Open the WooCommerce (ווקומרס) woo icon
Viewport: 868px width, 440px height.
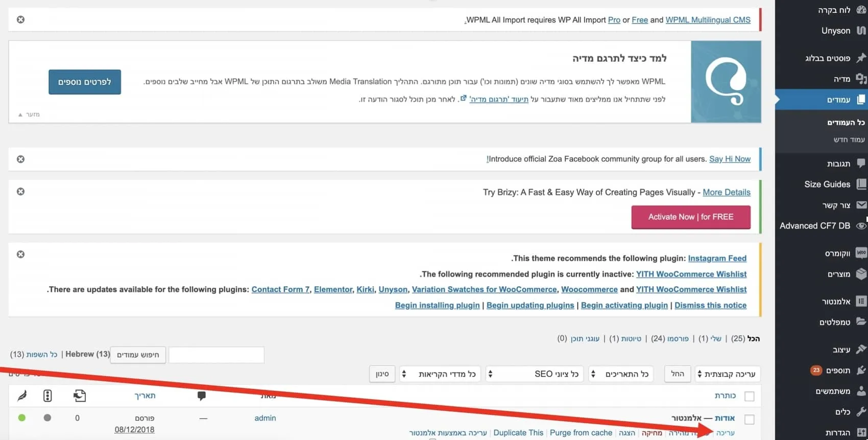861,253
